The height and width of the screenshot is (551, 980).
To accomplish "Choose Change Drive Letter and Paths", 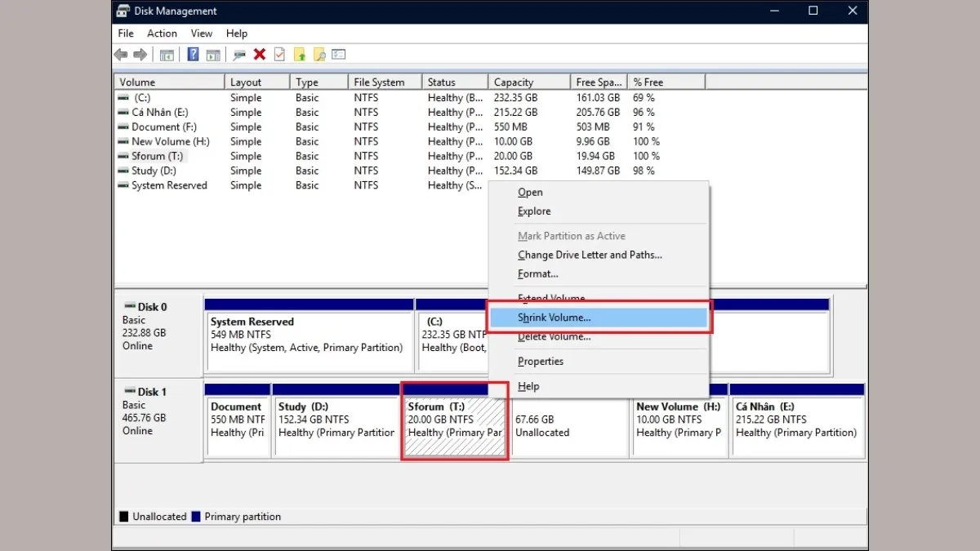I will (x=590, y=255).
